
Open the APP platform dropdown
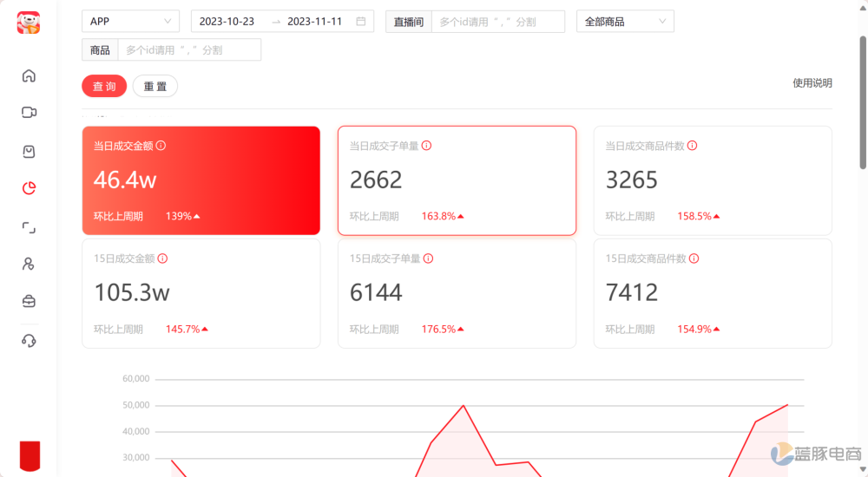click(131, 21)
